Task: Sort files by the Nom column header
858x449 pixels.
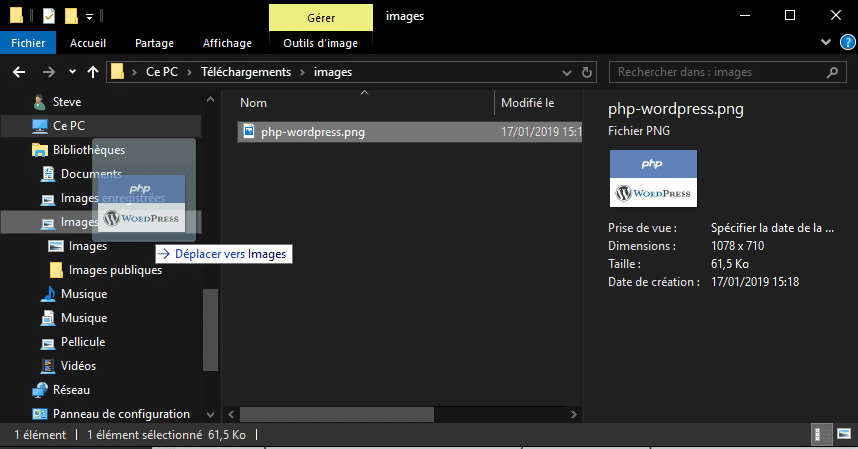Action: 254,103
